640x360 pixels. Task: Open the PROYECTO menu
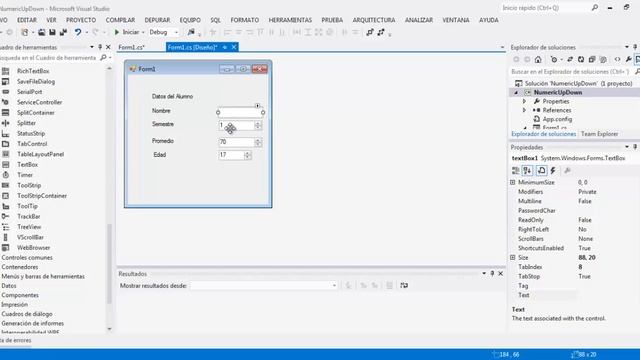(x=81, y=20)
